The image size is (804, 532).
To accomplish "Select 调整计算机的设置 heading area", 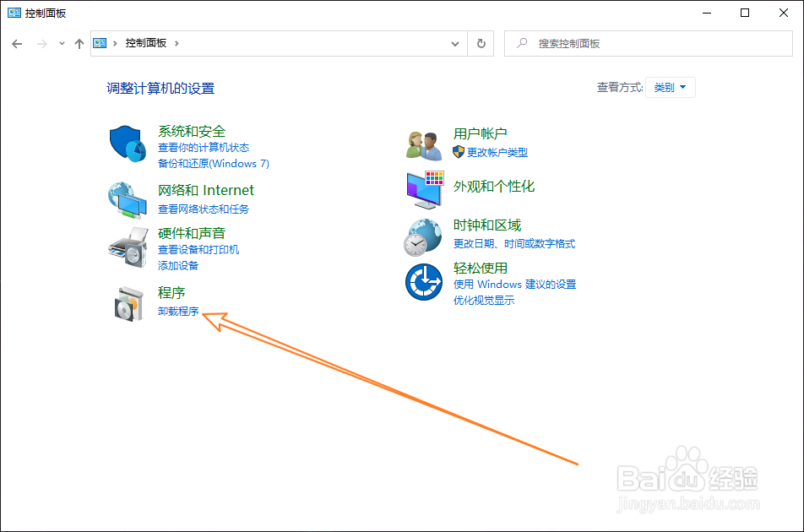I will point(160,88).
